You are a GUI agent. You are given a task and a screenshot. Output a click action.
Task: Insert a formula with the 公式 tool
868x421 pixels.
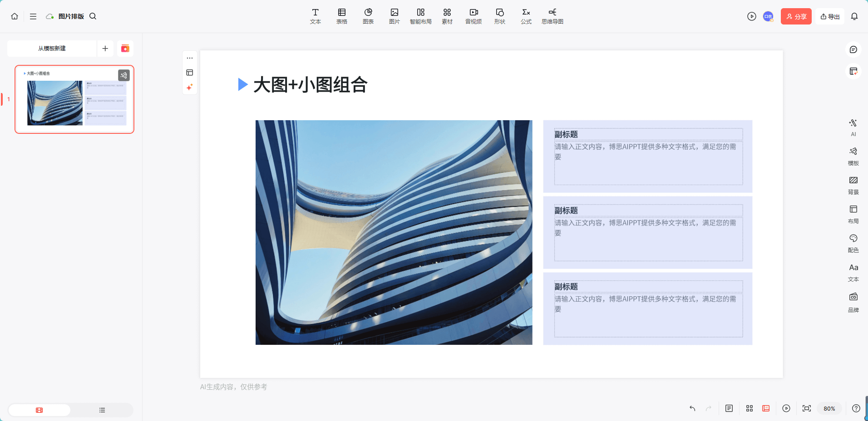click(x=525, y=16)
